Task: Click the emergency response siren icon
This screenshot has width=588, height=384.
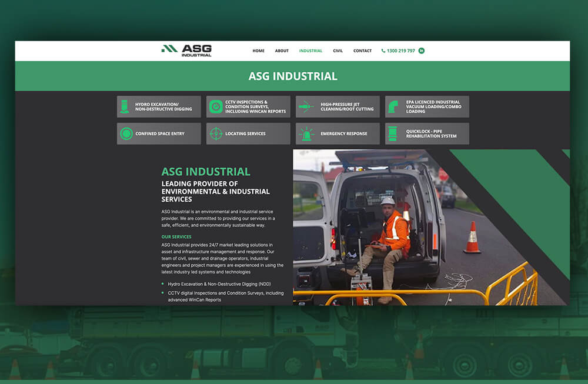Action: pos(306,133)
